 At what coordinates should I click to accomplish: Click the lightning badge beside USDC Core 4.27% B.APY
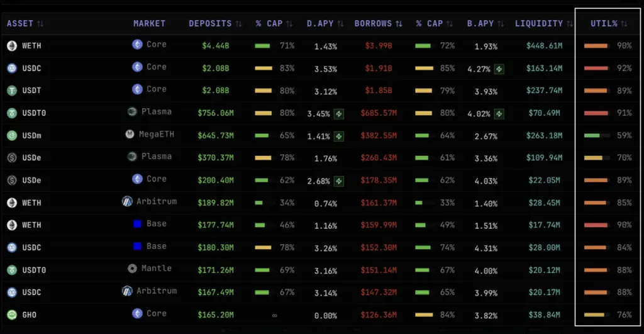pos(499,69)
